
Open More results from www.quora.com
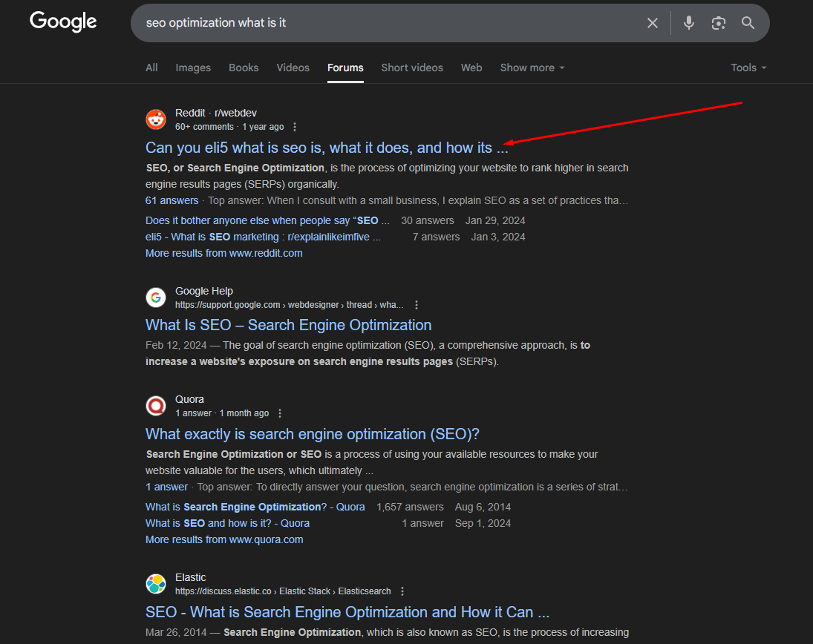[x=224, y=540]
